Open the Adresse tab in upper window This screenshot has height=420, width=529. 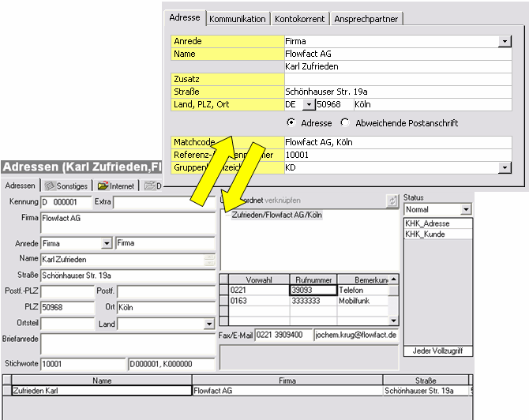(x=185, y=17)
